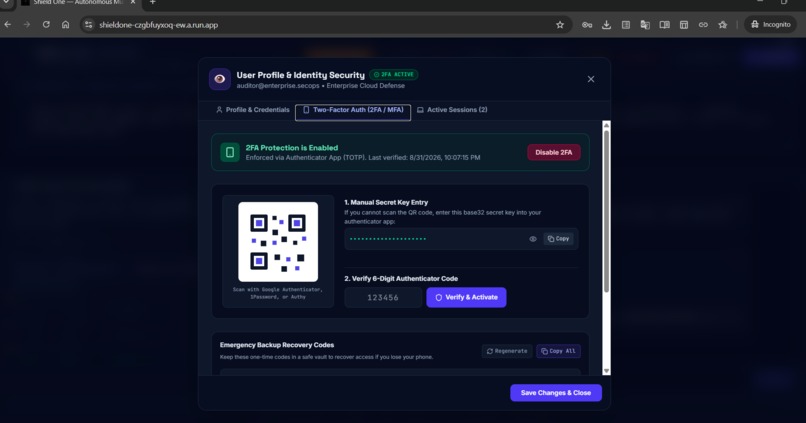Image resolution: width=806 pixels, height=423 pixels.
Task: Reload the page
Action: pos(46,25)
